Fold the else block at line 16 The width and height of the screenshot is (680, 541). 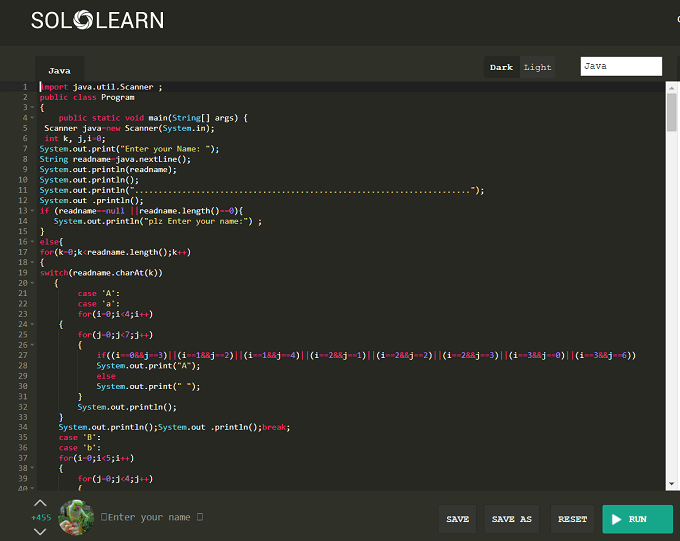pyautogui.click(x=32, y=242)
